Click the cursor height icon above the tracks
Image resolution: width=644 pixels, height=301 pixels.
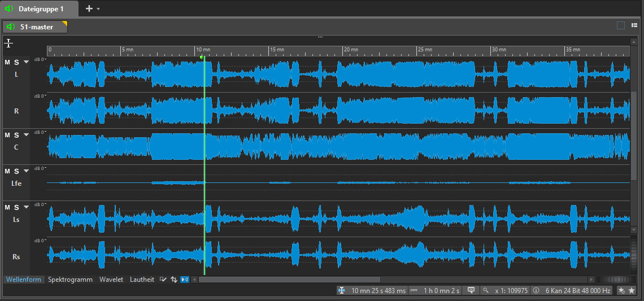click(x=8, y=43)
